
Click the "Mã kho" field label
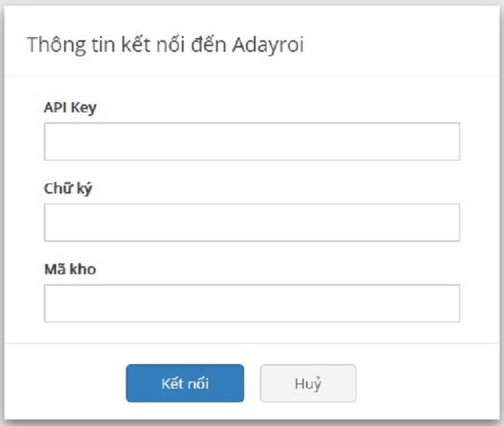coord(70,269)
